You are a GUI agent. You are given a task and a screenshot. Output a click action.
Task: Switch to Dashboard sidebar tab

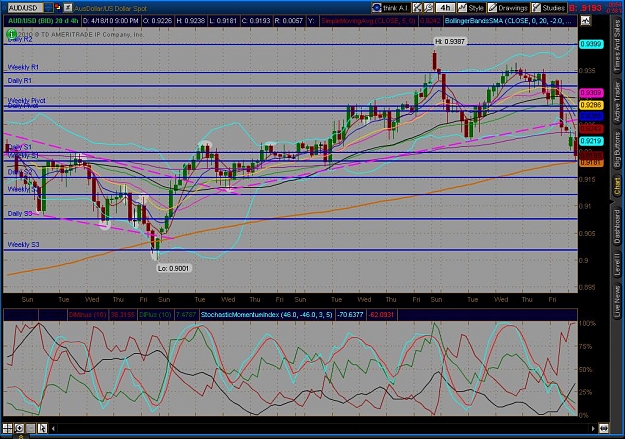(x=617, y=226)
